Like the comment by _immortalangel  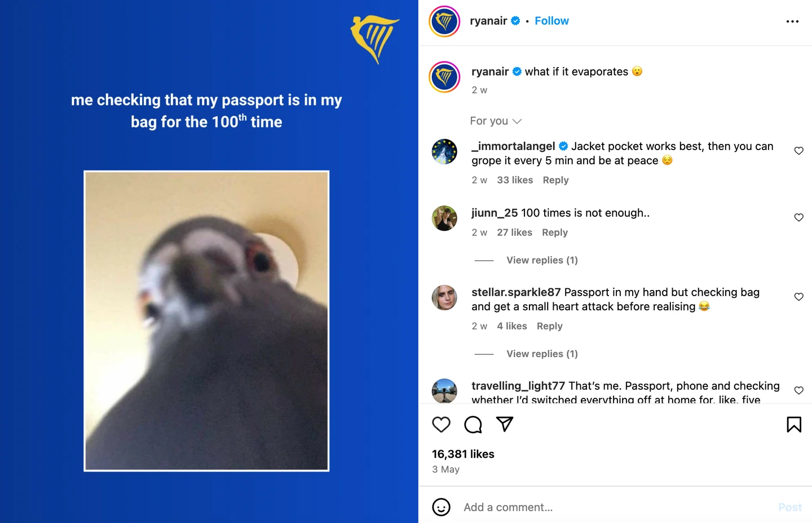tap(798, 151)
